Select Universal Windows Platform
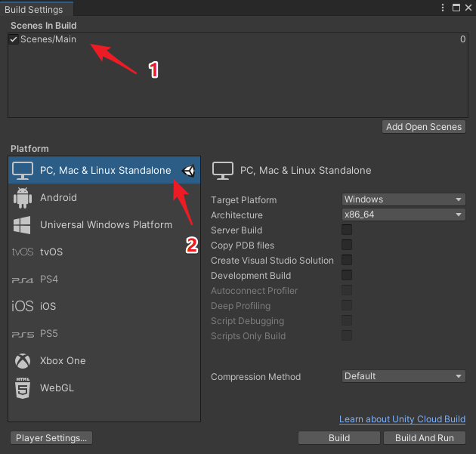Image resolution: width=476 pixels, height=454 pixels. pos(104,225)
